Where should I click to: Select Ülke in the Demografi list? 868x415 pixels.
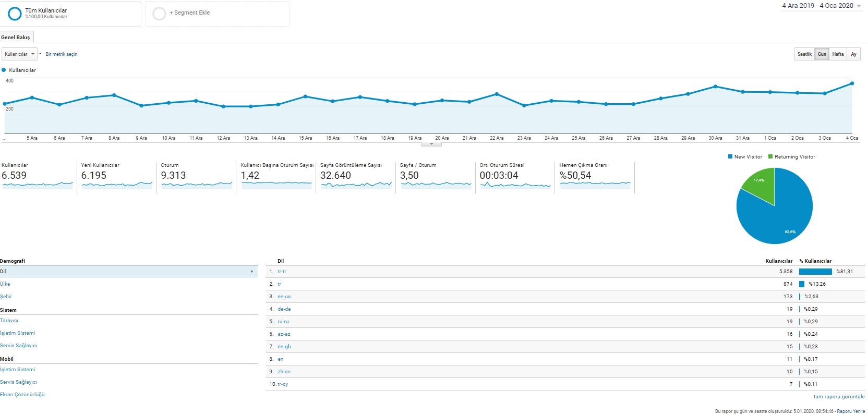point(5,284)
